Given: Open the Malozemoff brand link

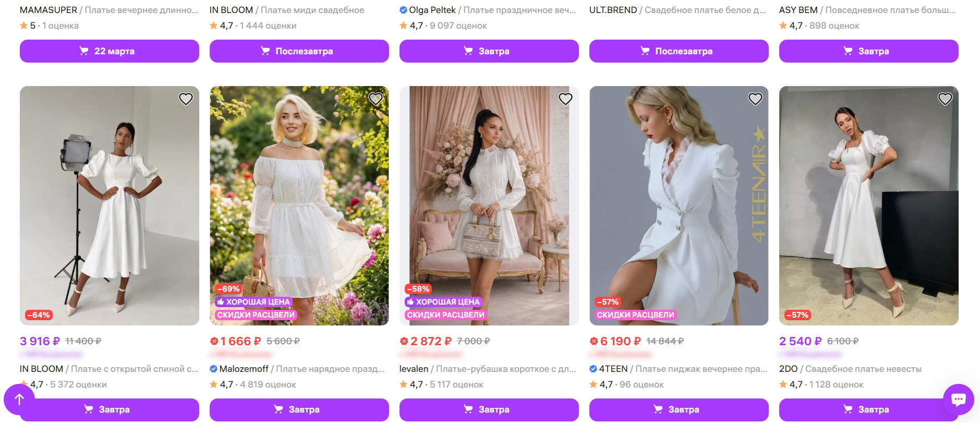Looking at the screenshot, I should coord(244,369).
